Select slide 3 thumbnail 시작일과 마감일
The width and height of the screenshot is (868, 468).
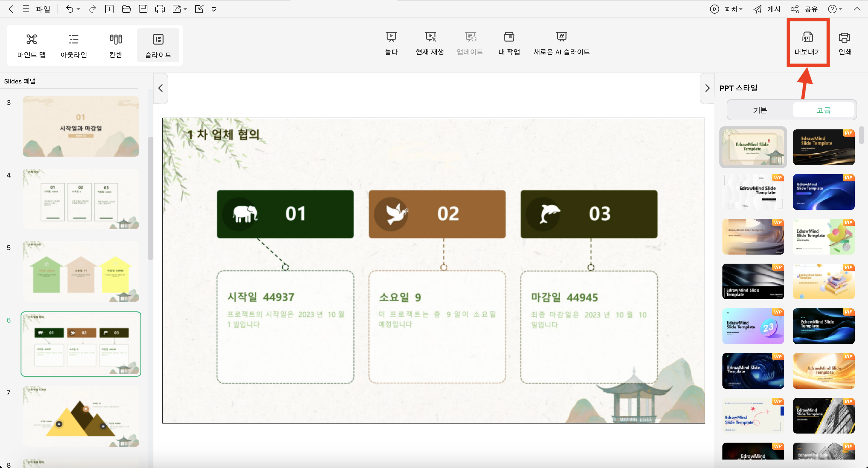pos(81,126)
